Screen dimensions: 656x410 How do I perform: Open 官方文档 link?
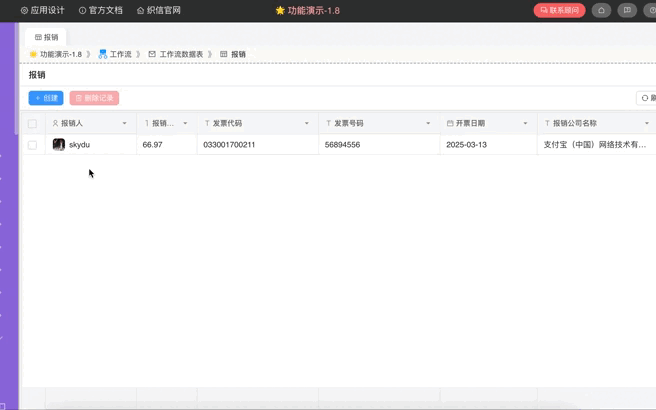click(x=101, y=10)
